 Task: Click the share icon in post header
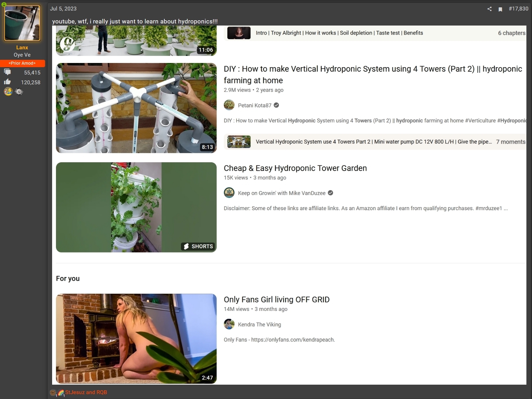489,9
